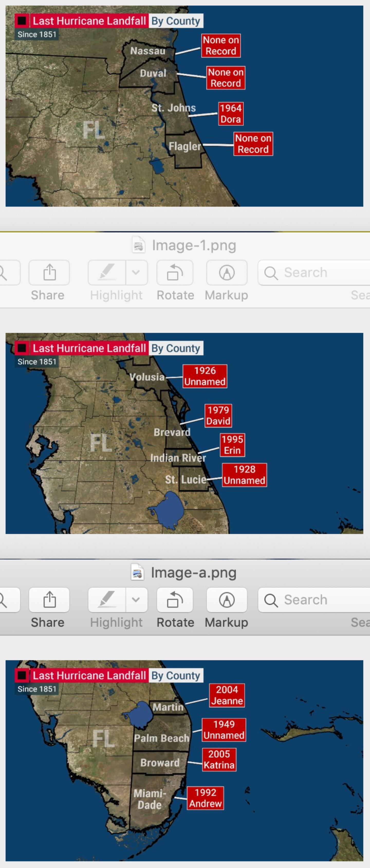
Task: Select Highlight pen in Image-a.png toolbar
Action: (x=107, y=599)
